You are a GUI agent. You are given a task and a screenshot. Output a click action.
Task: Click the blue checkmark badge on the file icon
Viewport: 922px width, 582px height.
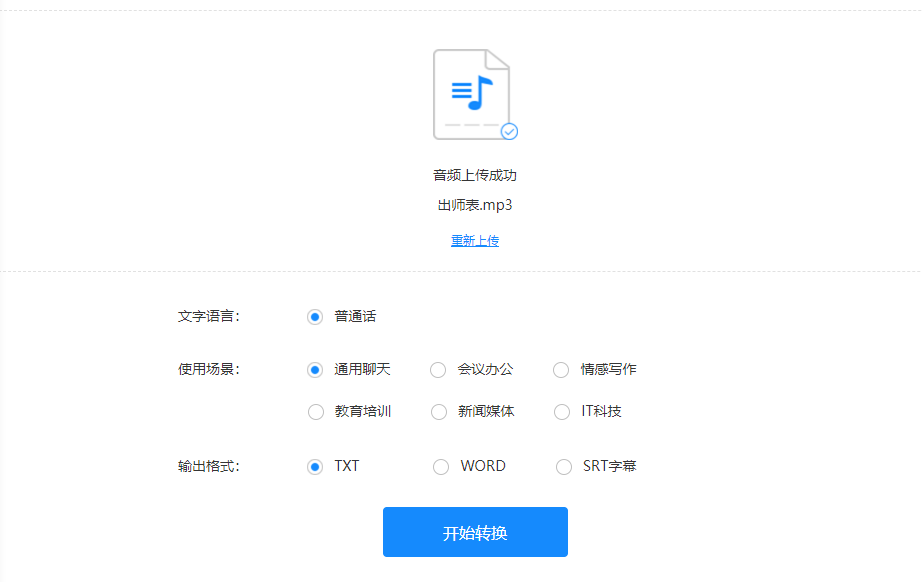tap(508, 130)
